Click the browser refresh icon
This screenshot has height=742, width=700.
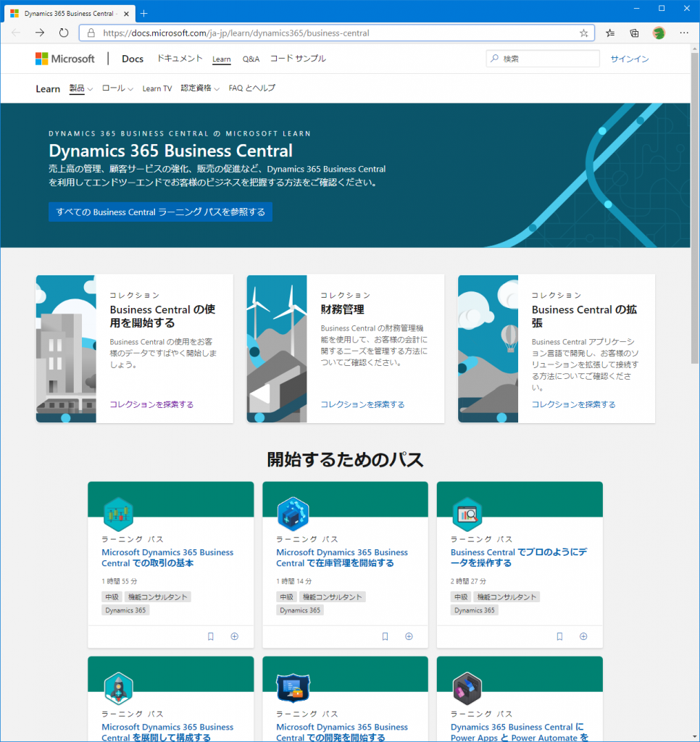64,33
